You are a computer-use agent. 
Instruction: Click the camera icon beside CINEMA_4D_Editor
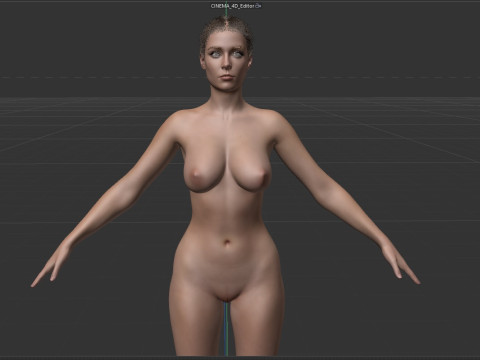coord(258,6)
